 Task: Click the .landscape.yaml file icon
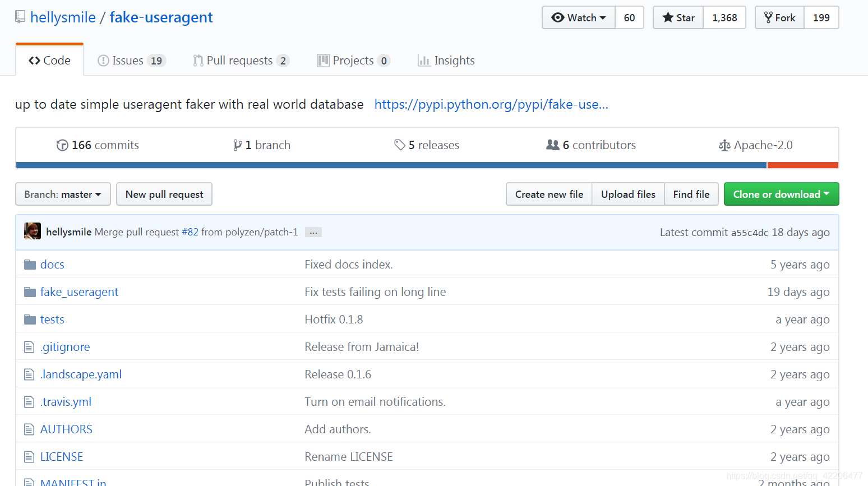coord(29,374)
